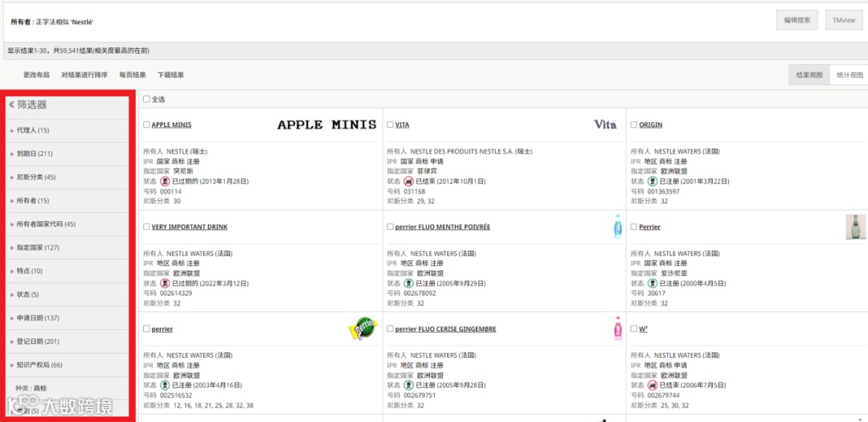Open the 对结果进行排序 menu

click(x=84, y=75)
